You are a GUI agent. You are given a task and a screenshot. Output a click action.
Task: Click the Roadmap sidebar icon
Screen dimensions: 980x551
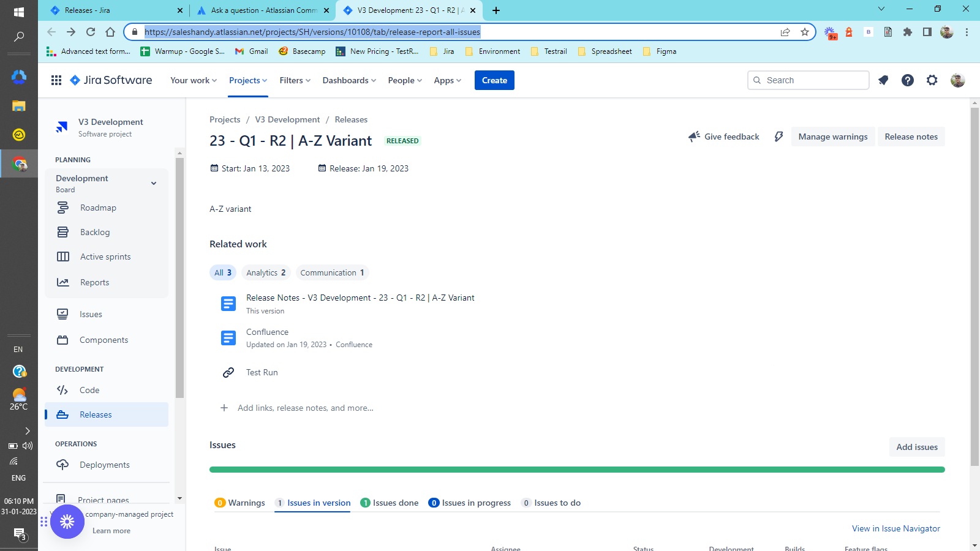[63, 208]
